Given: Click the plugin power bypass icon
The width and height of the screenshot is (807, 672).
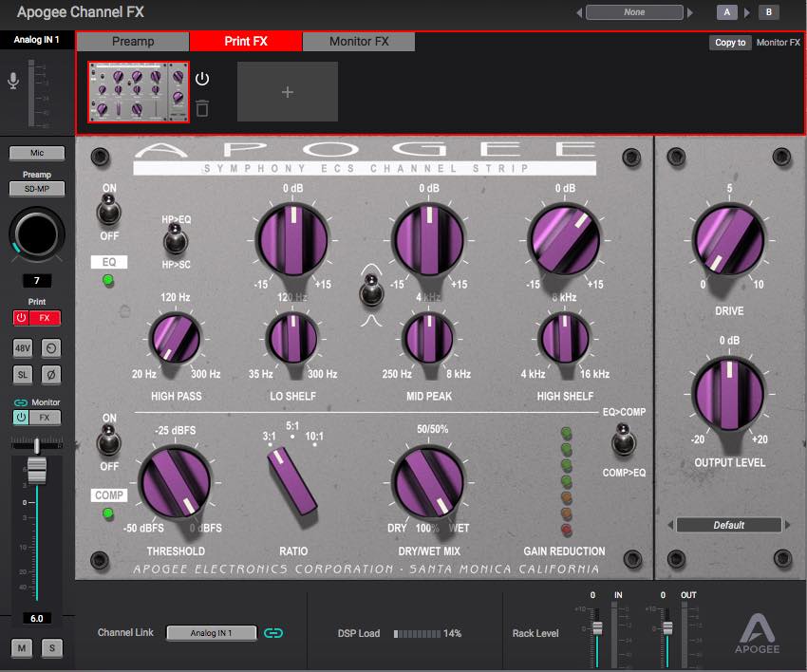Looking at the screenshot, I should coord(201,79).
